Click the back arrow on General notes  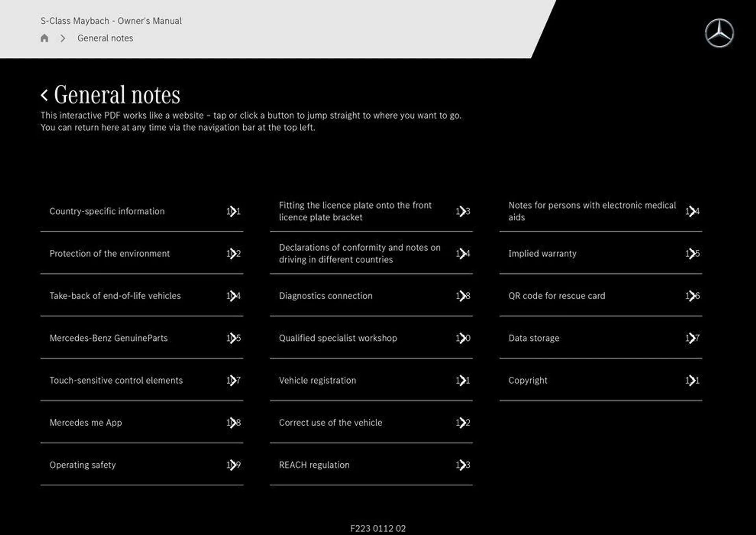pyautogui.click(x=43, y=93)
